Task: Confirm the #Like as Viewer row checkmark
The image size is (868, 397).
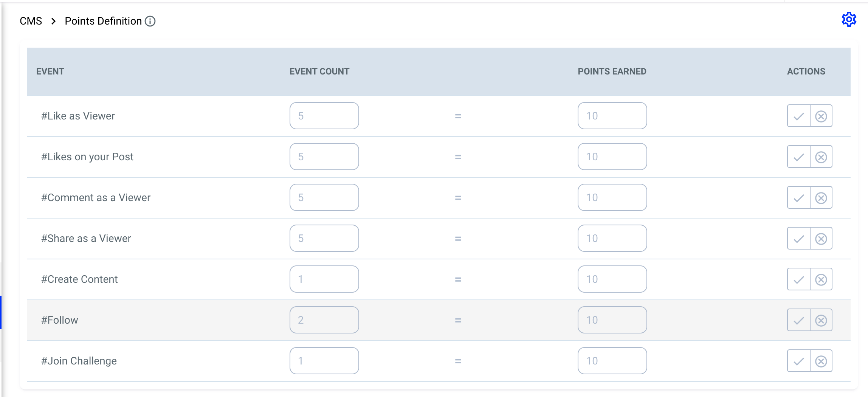Action: click(x=798, y=116)
